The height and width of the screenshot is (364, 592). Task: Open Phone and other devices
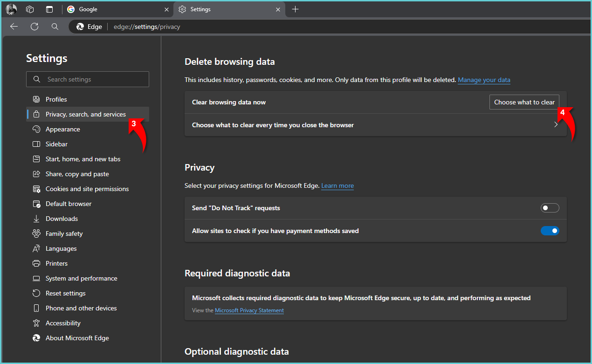click(88, 308)
